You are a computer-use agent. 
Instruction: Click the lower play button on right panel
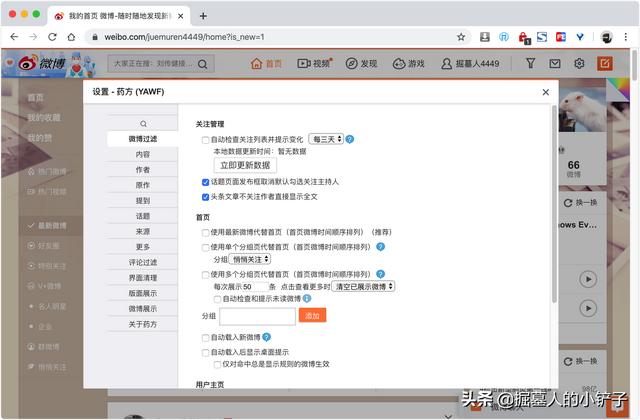(x=588, y=308)
